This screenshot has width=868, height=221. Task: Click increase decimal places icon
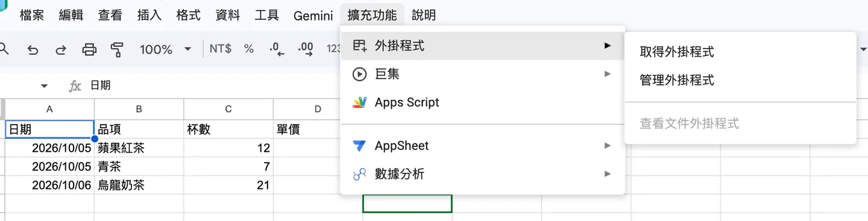(306, 49)
